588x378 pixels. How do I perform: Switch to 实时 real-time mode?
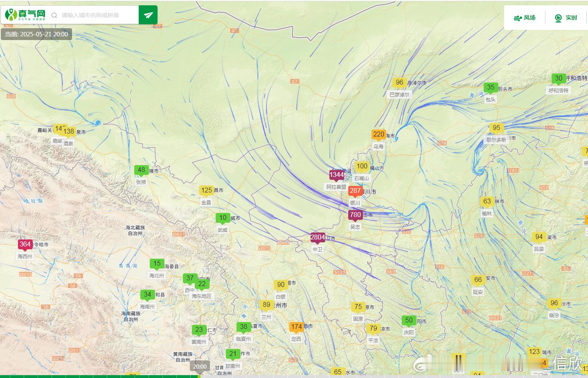coord(566,18)
